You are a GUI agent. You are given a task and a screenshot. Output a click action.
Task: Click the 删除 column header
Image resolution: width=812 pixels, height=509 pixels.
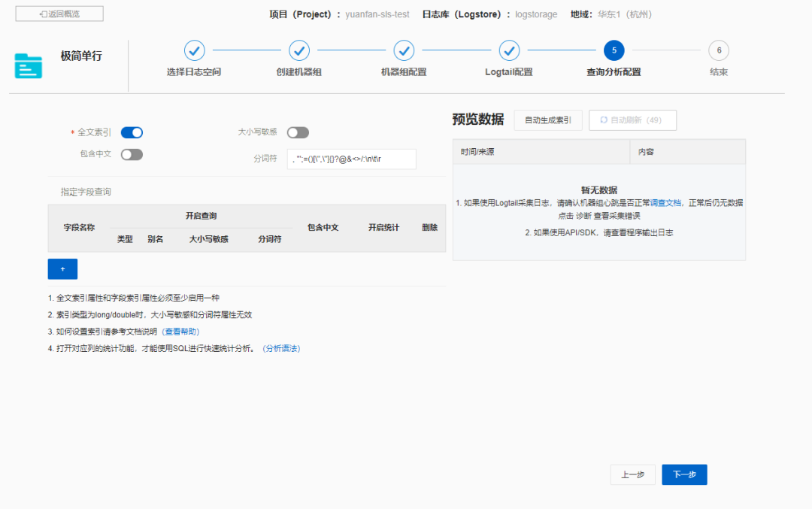coord(430,227)
